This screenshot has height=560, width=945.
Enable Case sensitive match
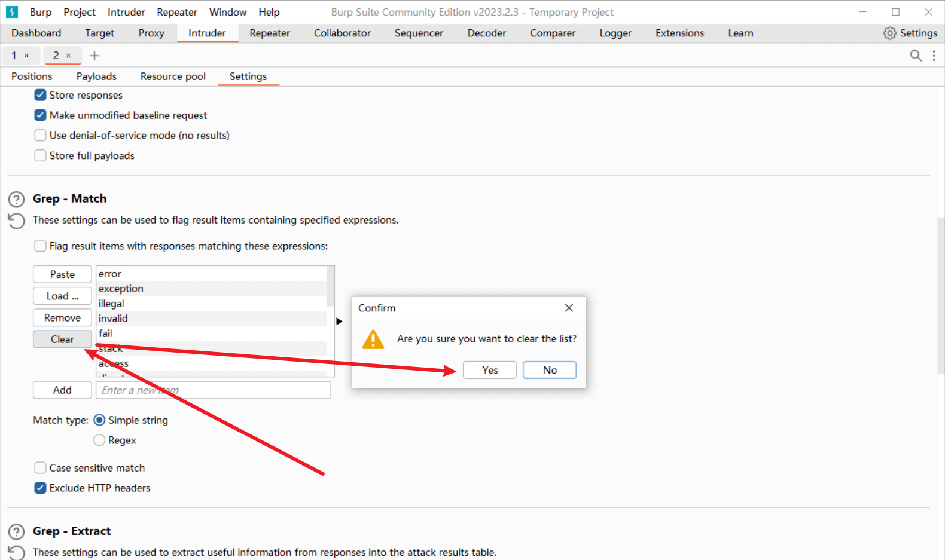coord(40,468)
